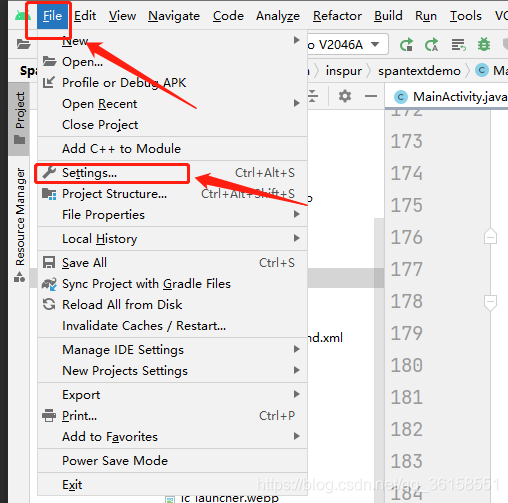Viewport: 508px width, 503px height.
Task: Choose Print... from File menu
Action: point(172,416)
